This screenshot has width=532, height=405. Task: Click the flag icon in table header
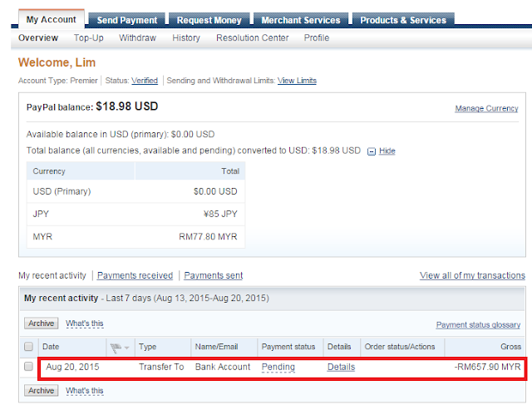[x=116, y=348]
